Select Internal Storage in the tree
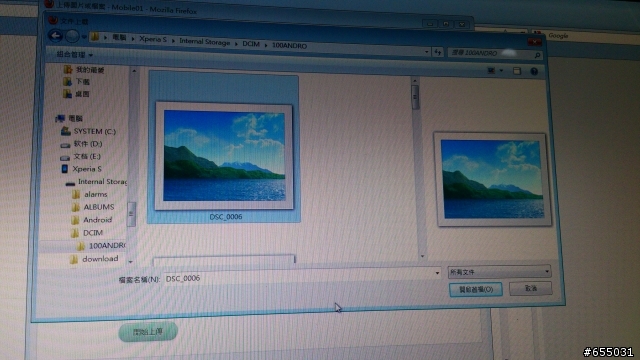Viewport: 640px width, 360px height. coord(102,182)
